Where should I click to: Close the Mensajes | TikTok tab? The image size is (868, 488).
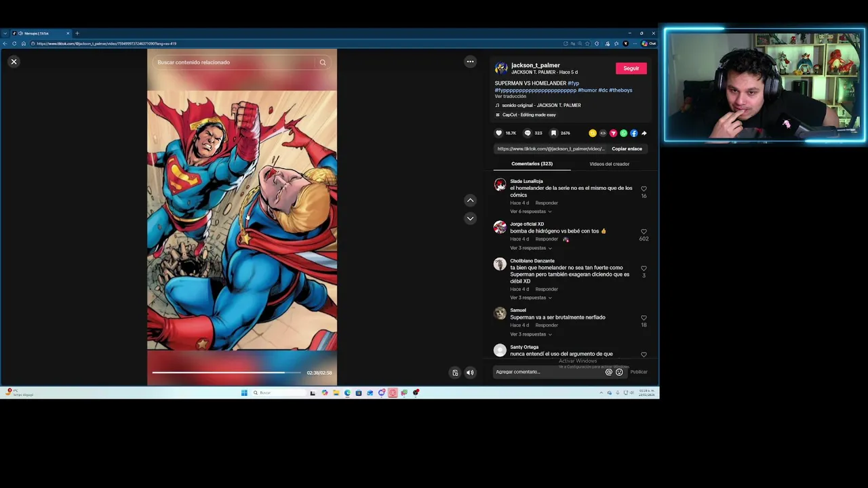pyautogui.click(x=68, y=33)
